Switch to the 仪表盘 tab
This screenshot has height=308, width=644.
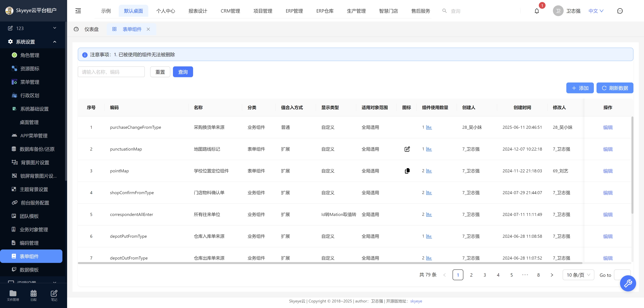tap(91, 29)
